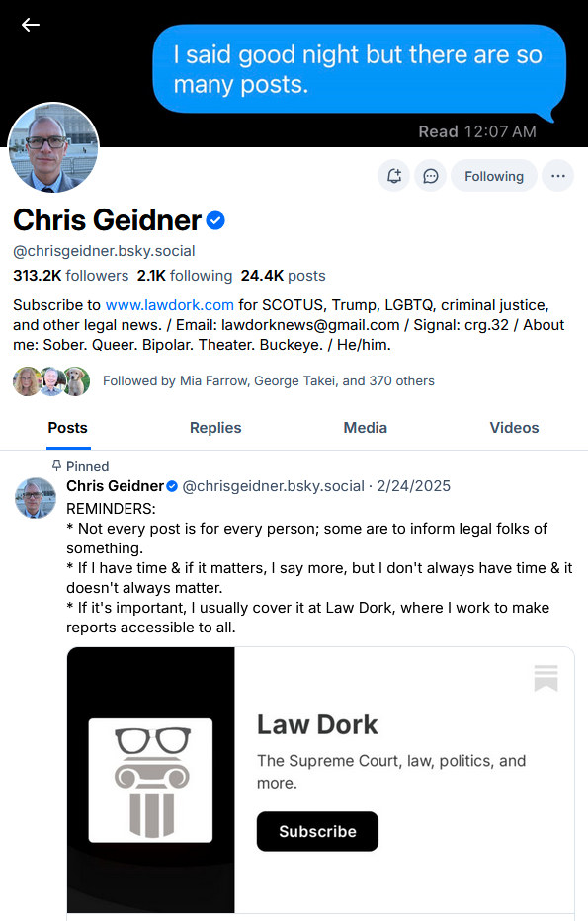This screenshot has height=921, width=588.
Task: Switch to the Media tab
Action: click(x=365, y=428)
